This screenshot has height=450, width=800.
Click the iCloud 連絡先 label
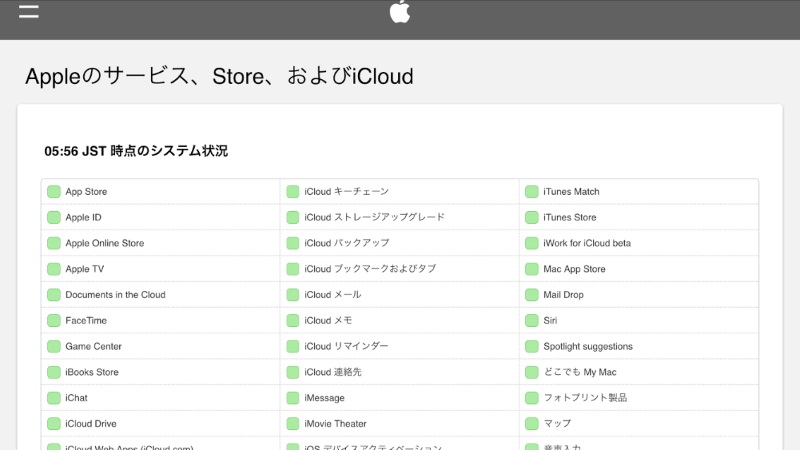pyautogui.click(x=333, y=372)
